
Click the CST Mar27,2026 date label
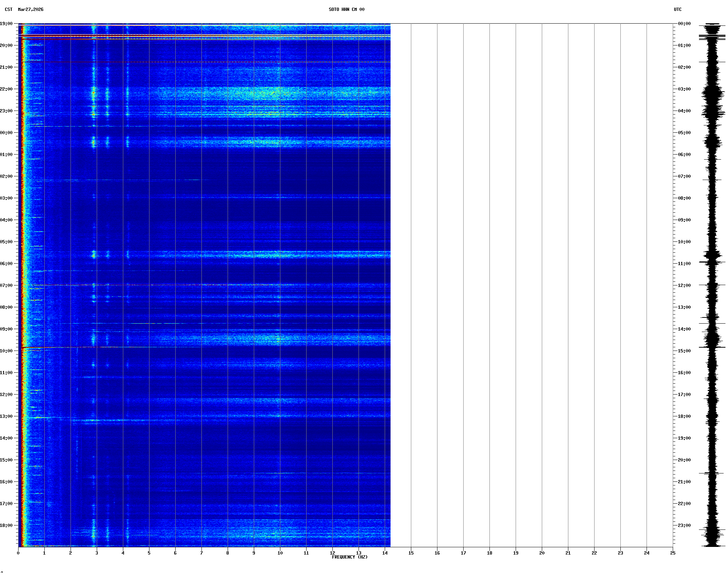point(24,9)
